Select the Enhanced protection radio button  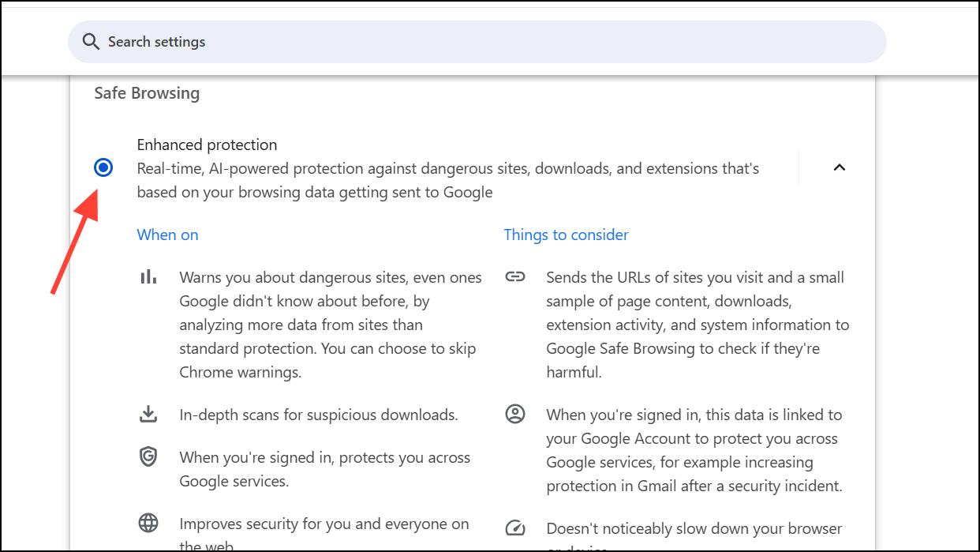(x=103, y=167)
